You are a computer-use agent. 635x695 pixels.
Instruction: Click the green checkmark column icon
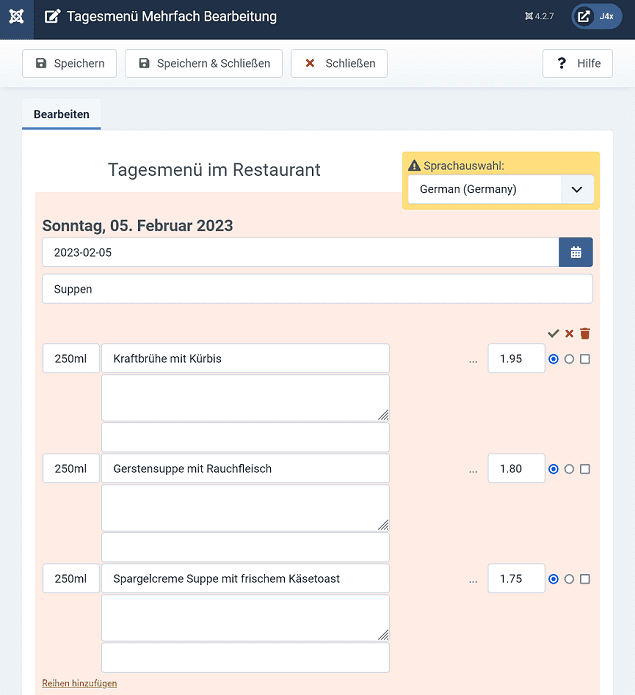click(x=553, y=333)
